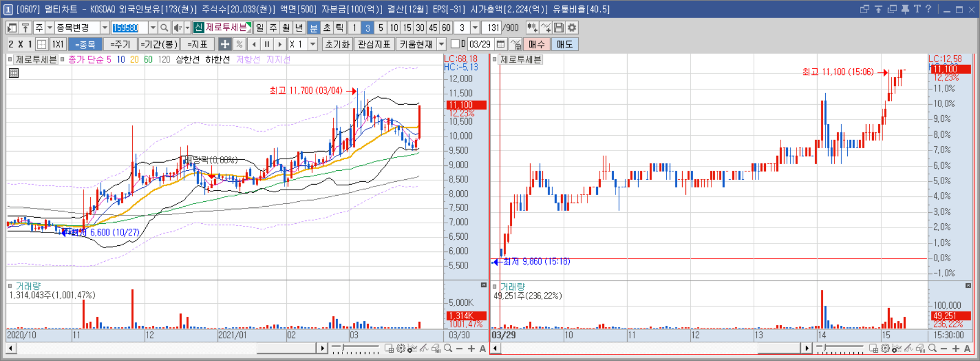This screenshot has height=361, width=980.
Task: Select the 15 minute interval button
Action: pyautogui.click(x=407, y=28)
